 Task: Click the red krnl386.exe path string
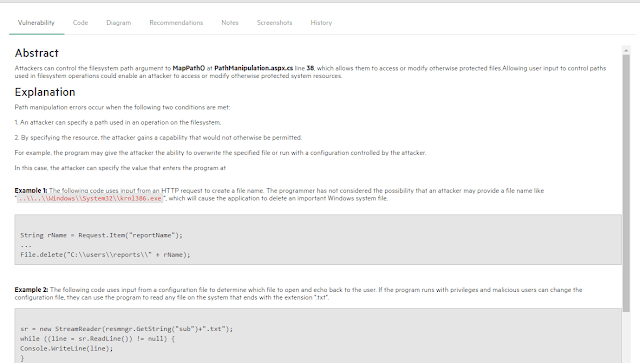coord(90,198)
